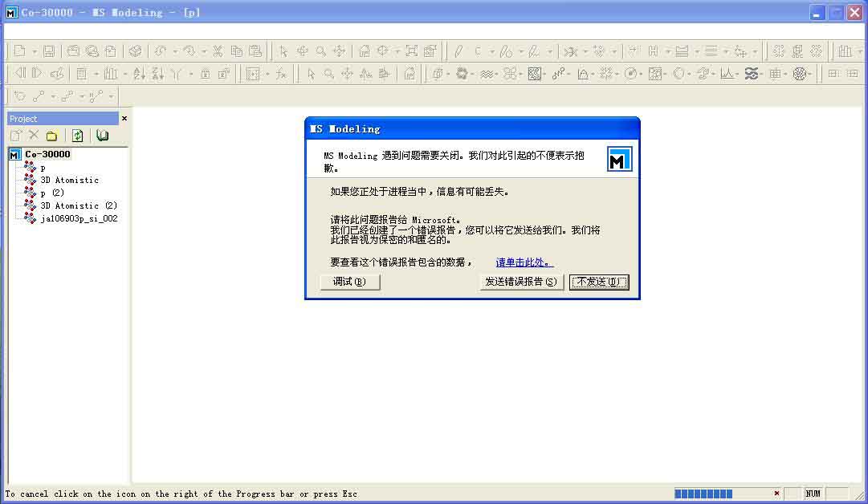Select the Sketch Ring tool icon
Image resolution: width=868 pixels, height=504 pixels.
click(506, 51)
